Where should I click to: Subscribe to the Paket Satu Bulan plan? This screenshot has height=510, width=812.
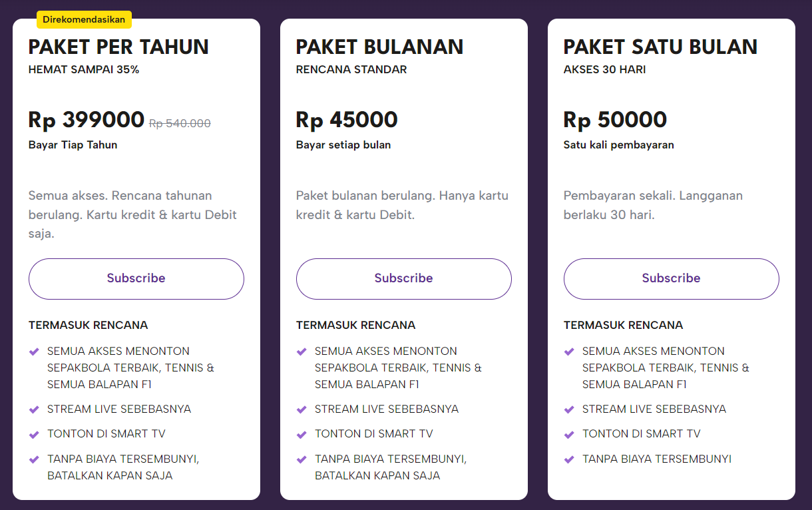coord(671,278)
